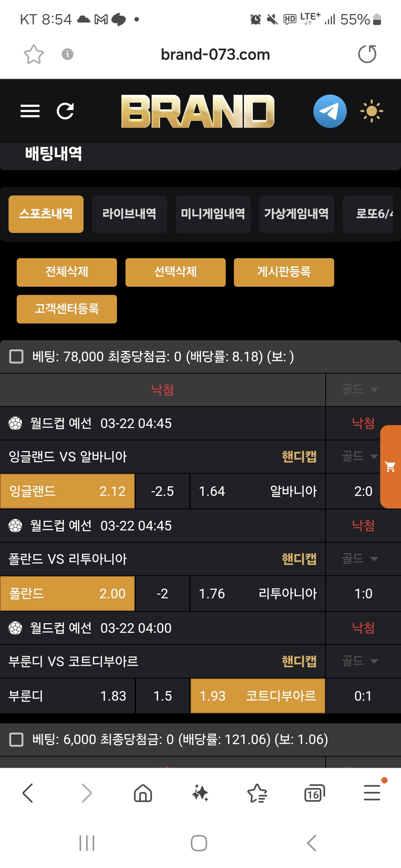Viewport: 401px width, 868px height.
Task: Expand the 골드 dropdown in Poland match row
Action: pyautogui.click(x=359, y=559)
